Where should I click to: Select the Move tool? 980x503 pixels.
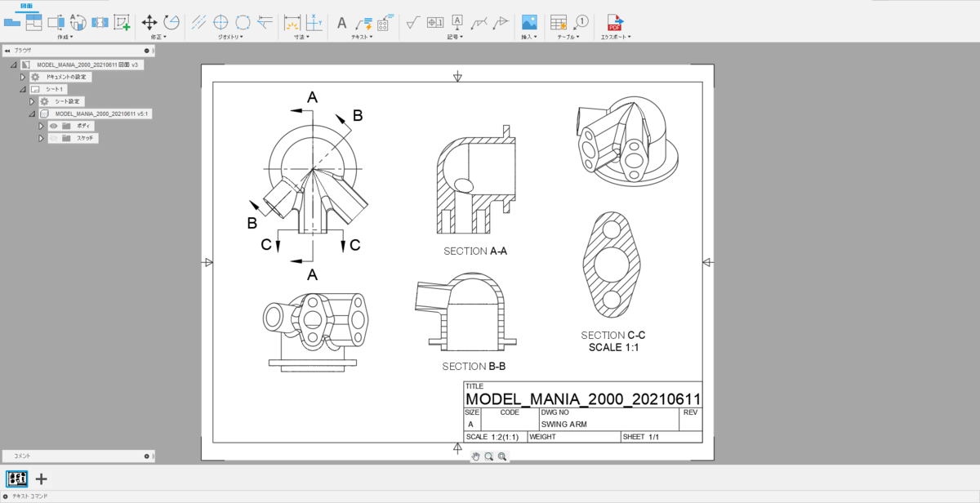(149, 22)
